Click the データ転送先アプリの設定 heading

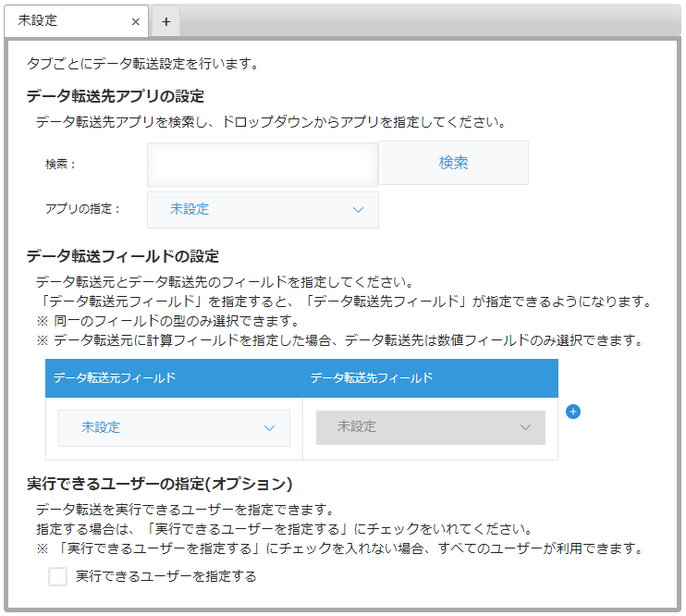116,96
